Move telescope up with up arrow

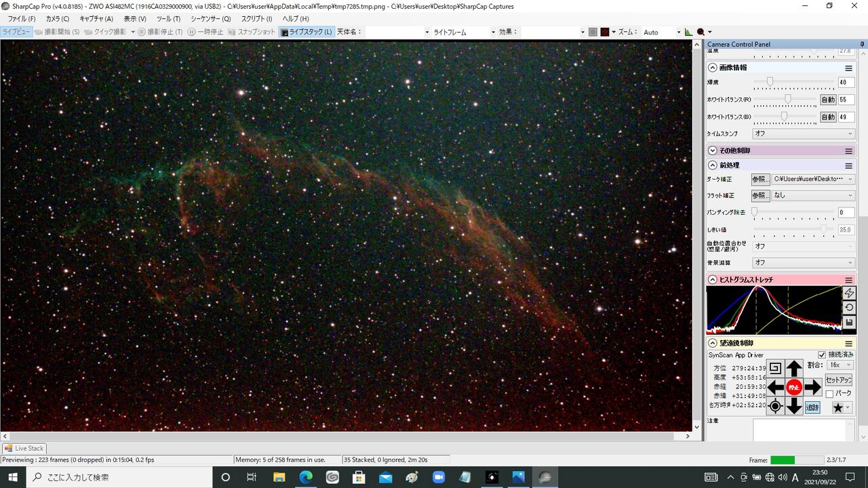pos(794,369)
